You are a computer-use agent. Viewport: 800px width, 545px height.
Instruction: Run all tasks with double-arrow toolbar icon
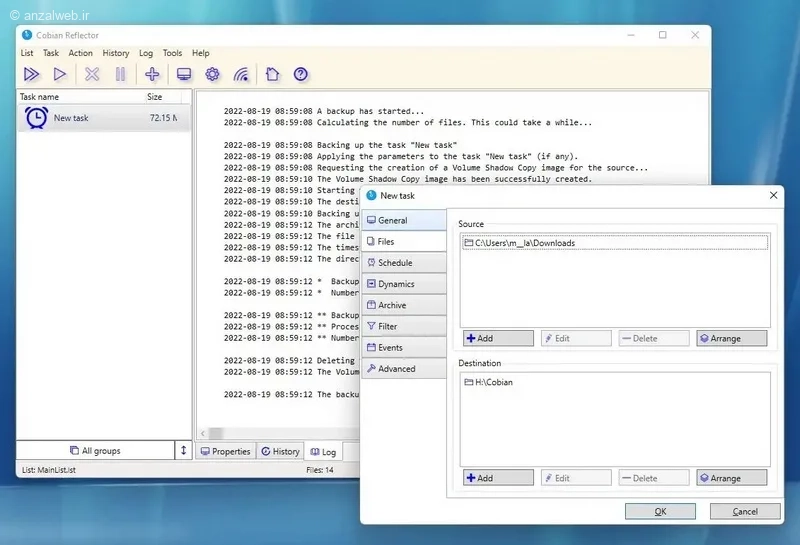point(31,75)
